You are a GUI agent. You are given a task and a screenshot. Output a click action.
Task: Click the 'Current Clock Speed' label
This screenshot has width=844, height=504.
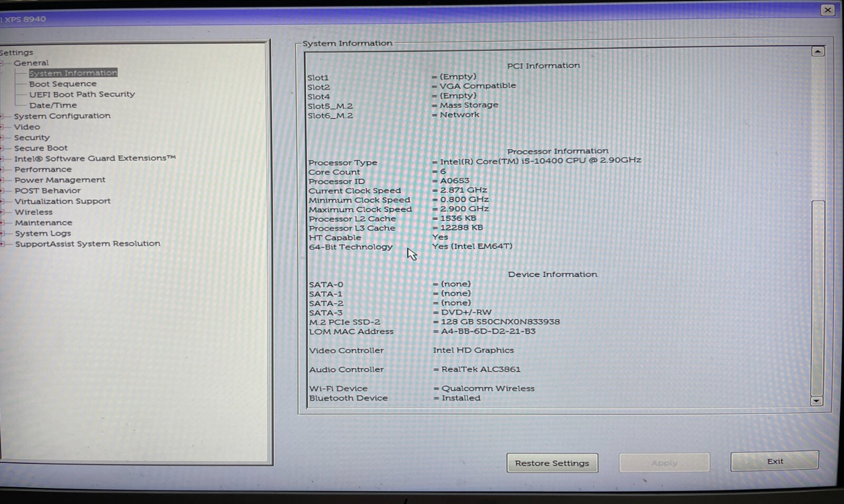click(354, 191)
